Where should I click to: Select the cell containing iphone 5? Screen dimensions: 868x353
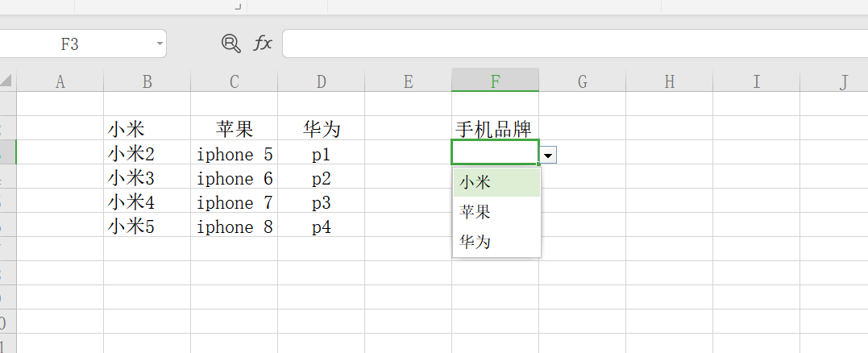[x=235, y=152]
